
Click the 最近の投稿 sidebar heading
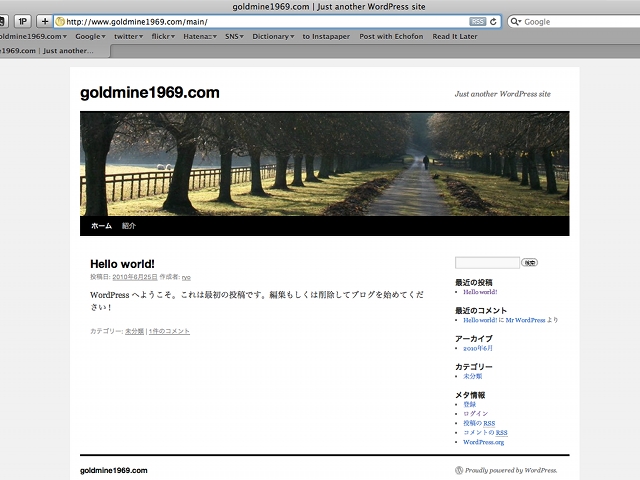click(x=473, y=282)
